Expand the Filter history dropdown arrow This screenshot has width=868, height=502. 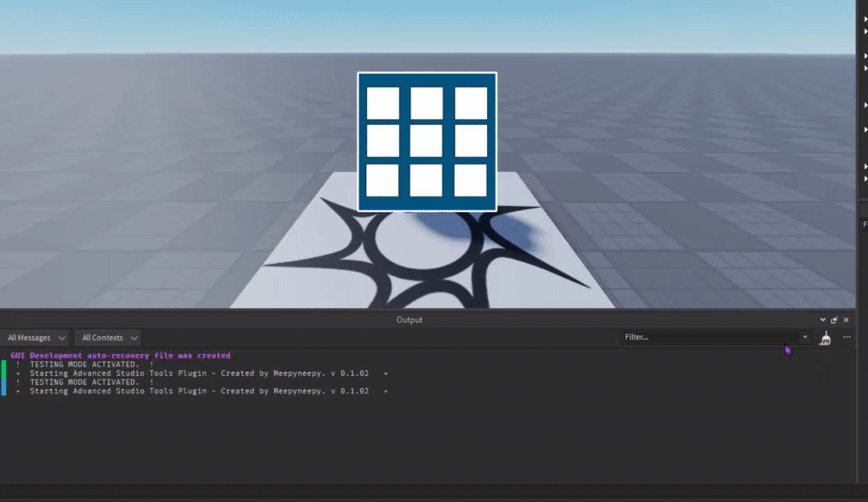(805, 337)
